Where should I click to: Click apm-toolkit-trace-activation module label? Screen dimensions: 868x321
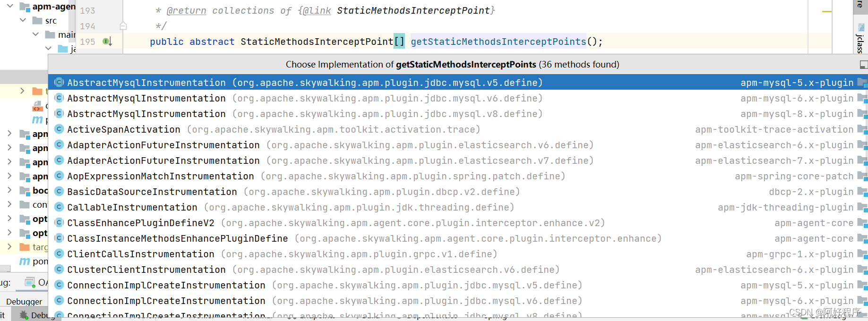point(774,129)
